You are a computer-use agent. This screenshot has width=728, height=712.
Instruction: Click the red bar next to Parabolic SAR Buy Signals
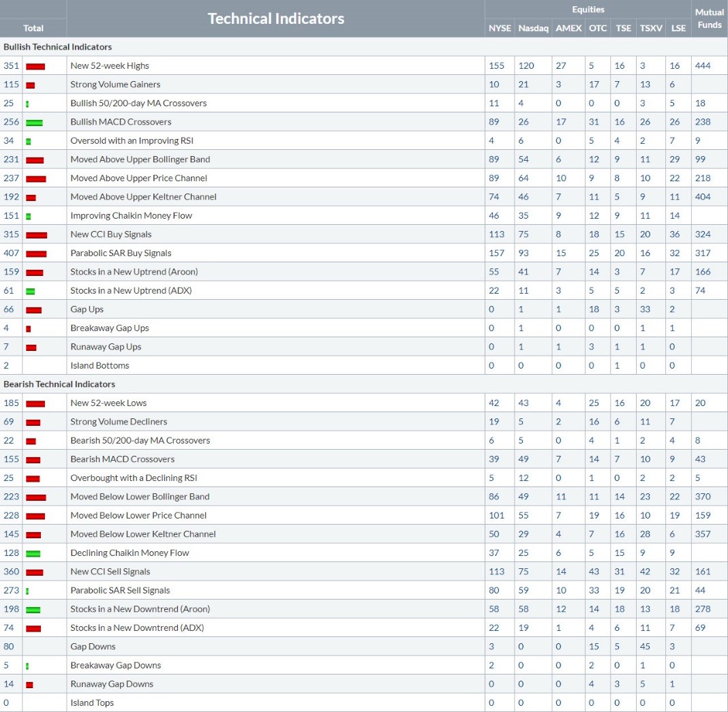(x=36, y=253)
